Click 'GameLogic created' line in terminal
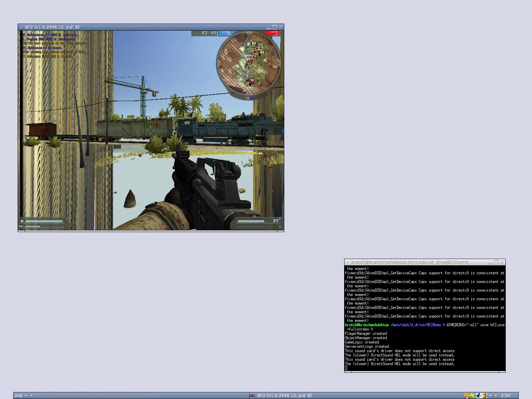 pos(362,342)
